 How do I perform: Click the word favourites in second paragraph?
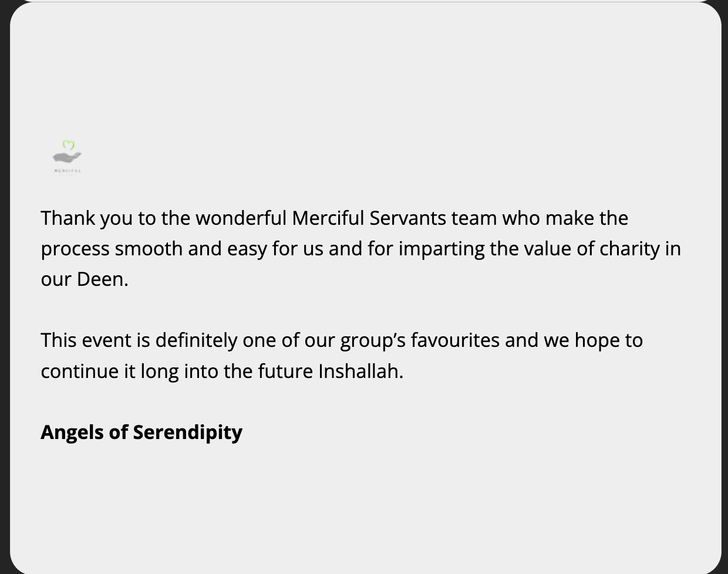click(x=454, y=340)
